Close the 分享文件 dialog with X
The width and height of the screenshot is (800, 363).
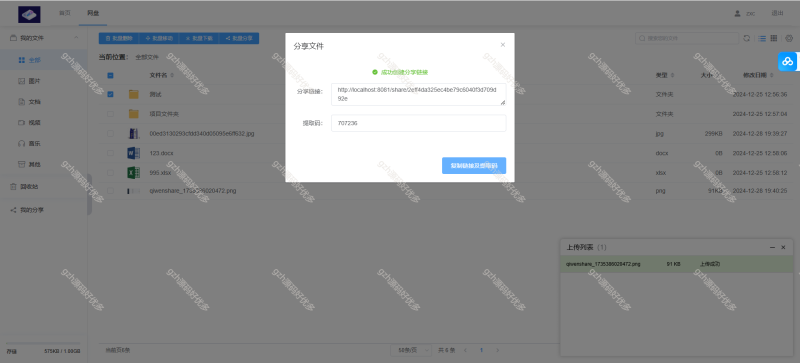(x=503, y=45)
